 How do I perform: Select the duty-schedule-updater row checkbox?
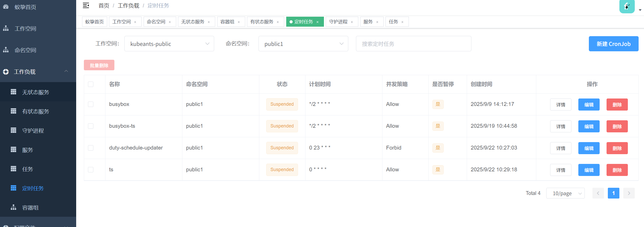coord(91,148)
